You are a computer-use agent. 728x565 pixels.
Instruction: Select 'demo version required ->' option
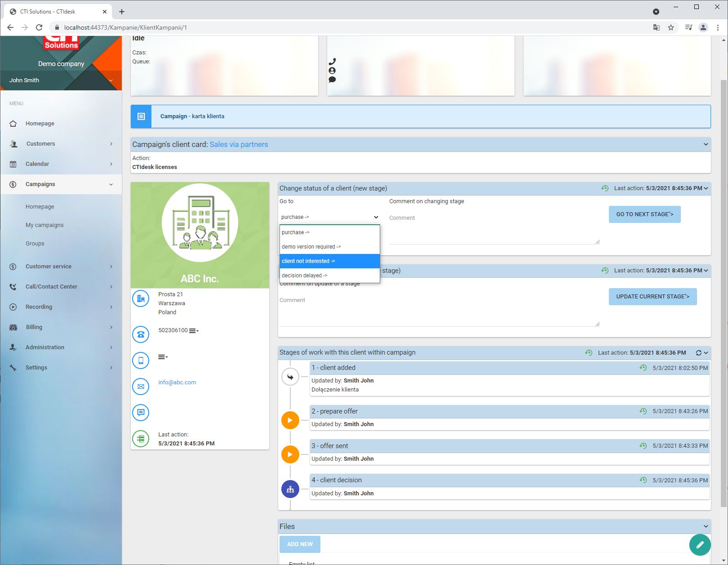click(330, 247)
